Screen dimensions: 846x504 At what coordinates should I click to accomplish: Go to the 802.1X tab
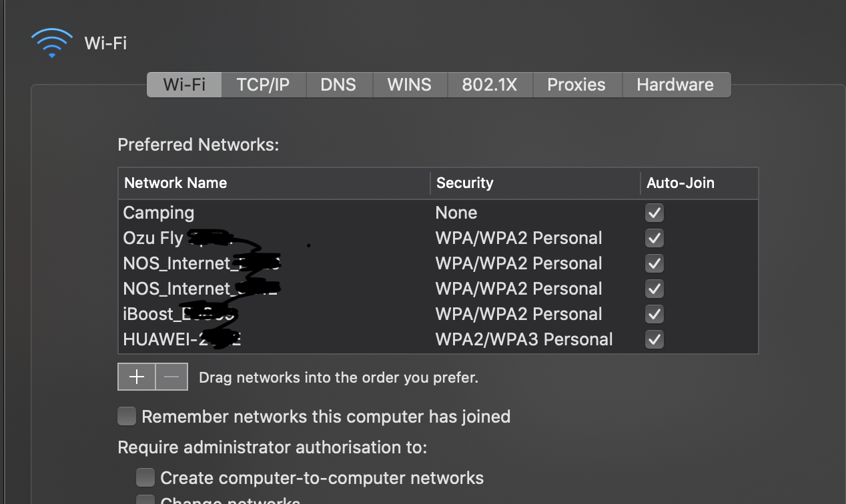[x=490, y=85]
